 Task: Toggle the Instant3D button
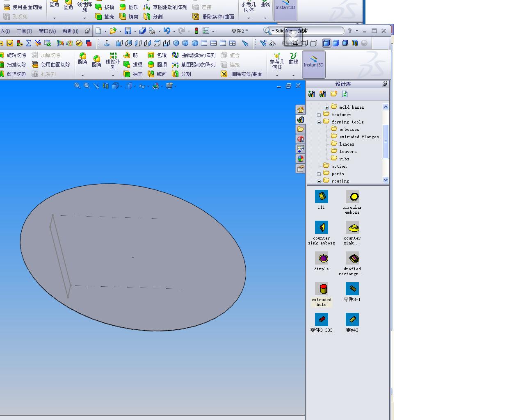pyautogui.click(x=314, y=65)
